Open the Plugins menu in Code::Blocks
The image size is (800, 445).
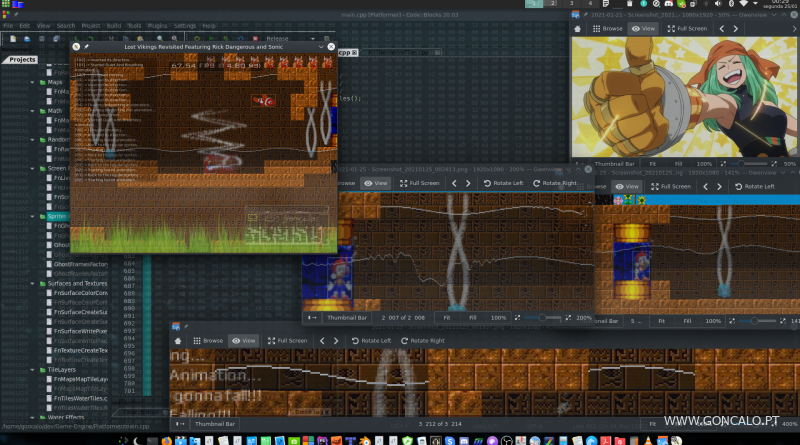[157, 26]
